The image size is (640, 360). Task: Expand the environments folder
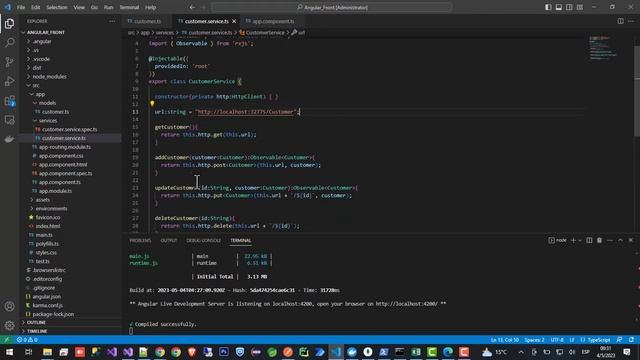point(51,209)
